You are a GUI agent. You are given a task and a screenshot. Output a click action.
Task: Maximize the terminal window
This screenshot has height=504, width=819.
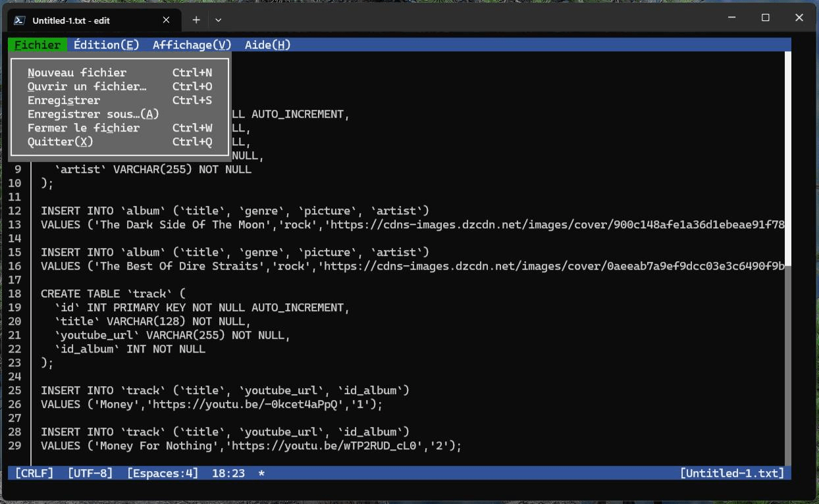765,18
